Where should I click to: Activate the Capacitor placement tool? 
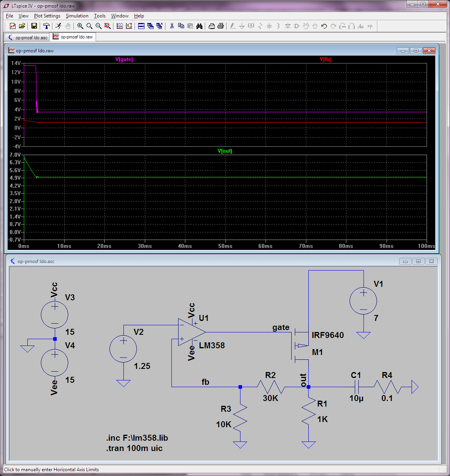tap(269, 26)
